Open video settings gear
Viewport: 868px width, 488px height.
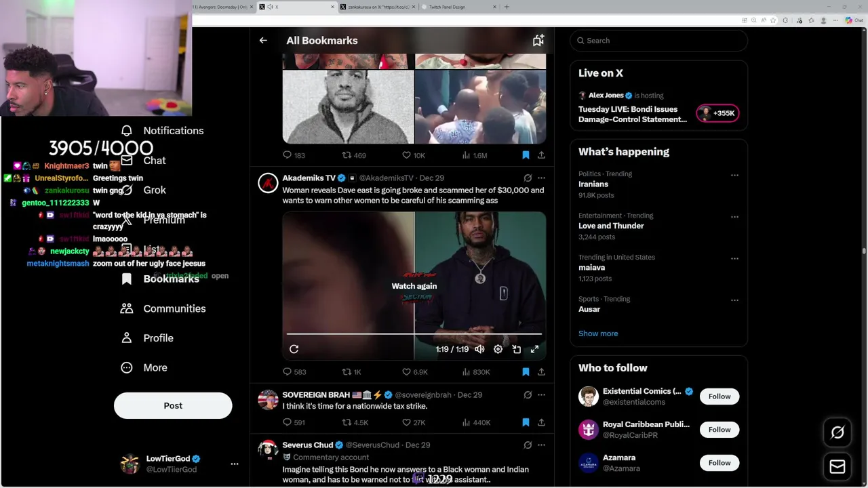[498, 349]
